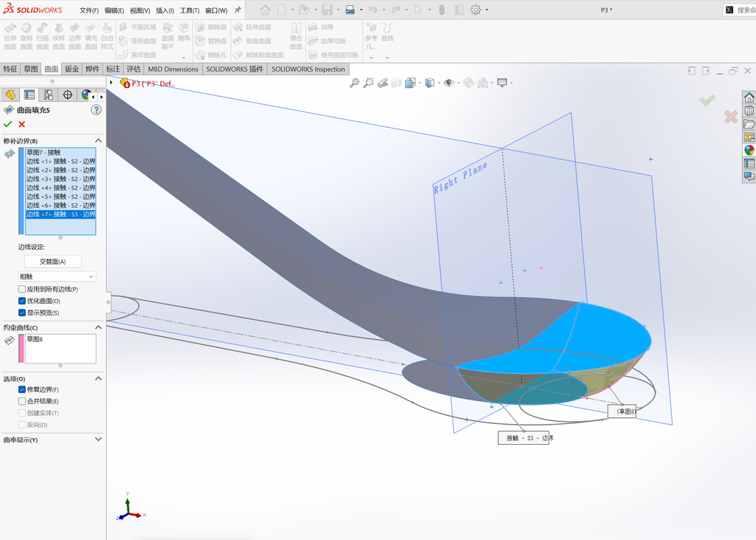
Task: Click the Home icon in top toolbar
Action: click(x=265, y=10)
